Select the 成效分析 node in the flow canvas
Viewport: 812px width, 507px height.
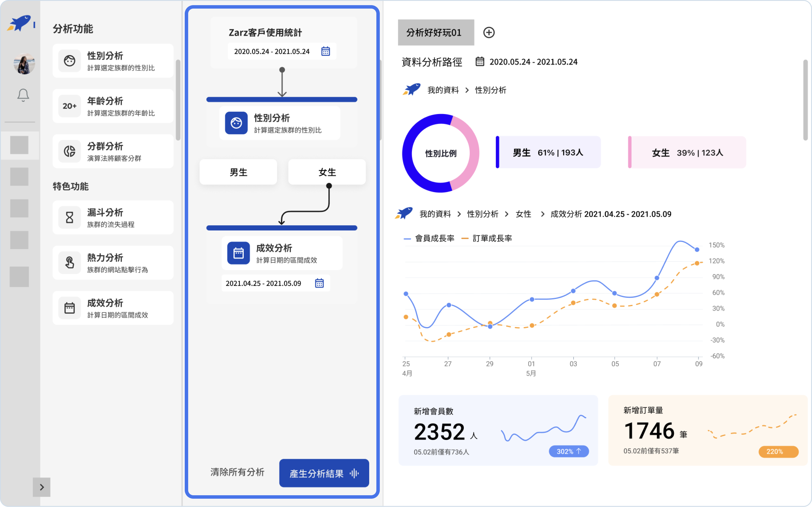pyautogui.click(x=282, y=253)
